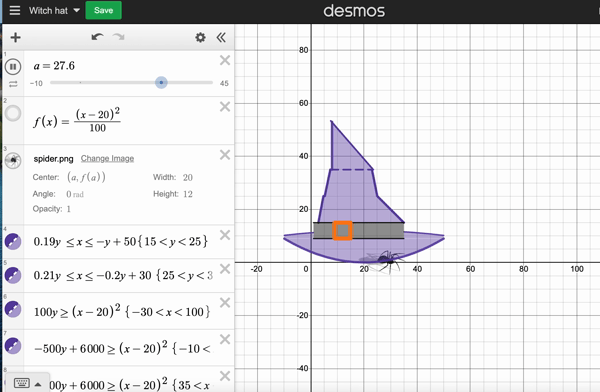Select the 0.21y ≤ x ≤ −0.2y+30 expression
Screen dimensions: 600x392
pyautogui.click(x=123, y=275)
